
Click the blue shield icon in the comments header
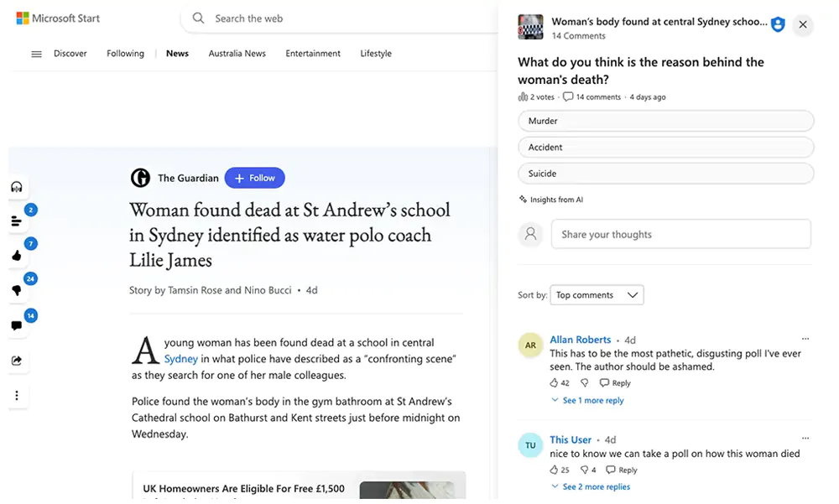(x=778, y=24)
